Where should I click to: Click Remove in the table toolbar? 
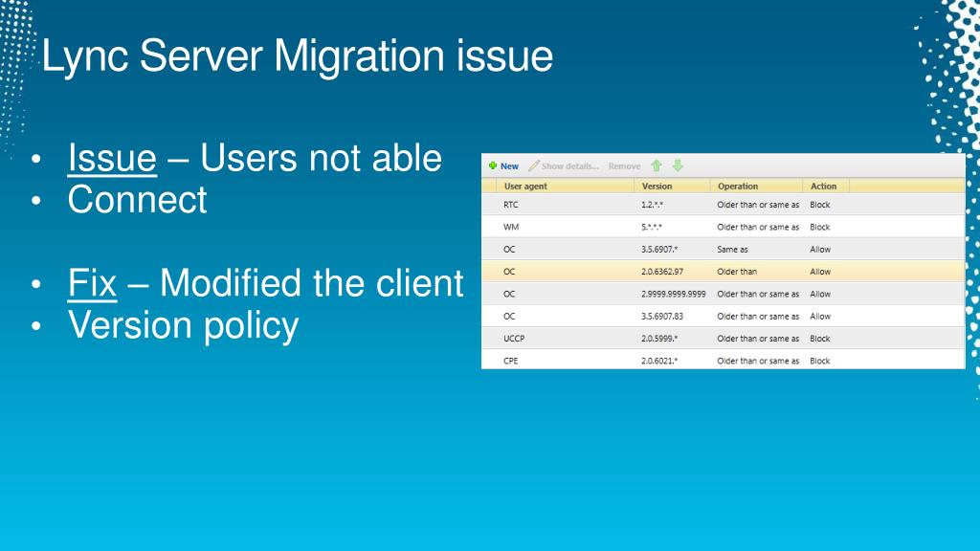(x=624, y=166)
